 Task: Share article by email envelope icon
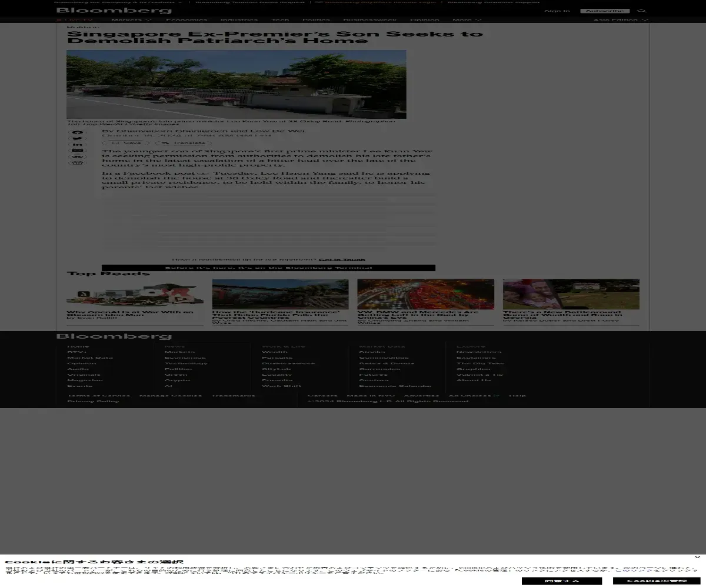click(x=78, y=151)
